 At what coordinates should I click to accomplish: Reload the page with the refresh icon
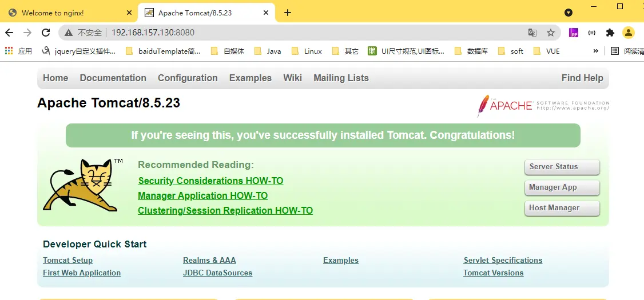click(x=46, y=33)
